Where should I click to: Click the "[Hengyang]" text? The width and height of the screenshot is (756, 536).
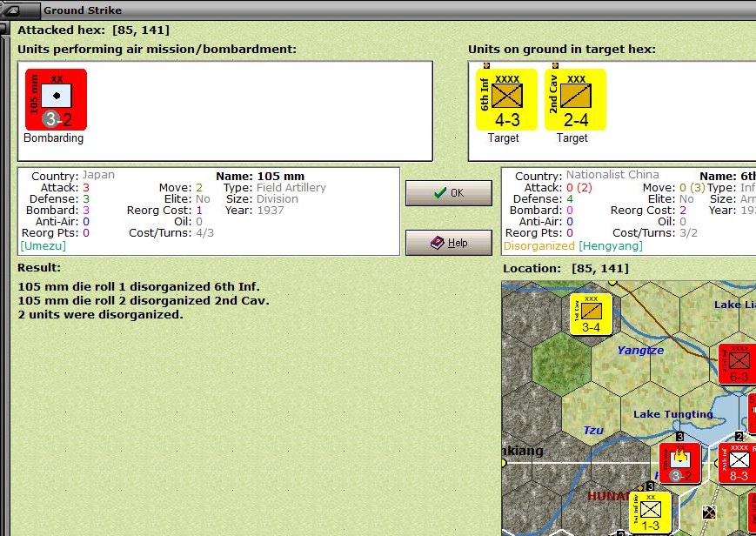611,246
